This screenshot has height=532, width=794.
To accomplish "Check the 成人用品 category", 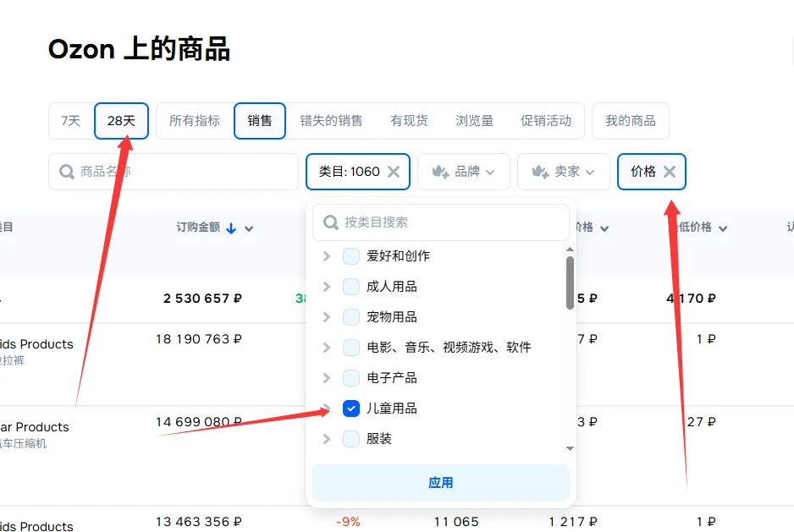I will [x=351, y=287].
